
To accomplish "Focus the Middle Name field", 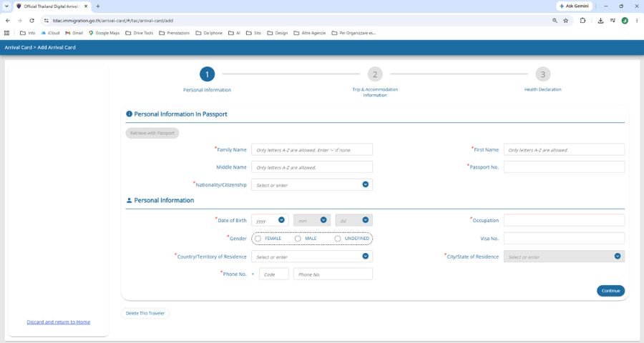I will pos(312,167).
